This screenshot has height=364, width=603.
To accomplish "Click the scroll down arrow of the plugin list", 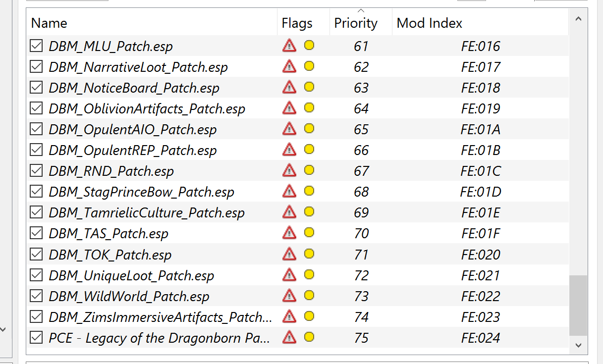I will (x=578, y=344).
